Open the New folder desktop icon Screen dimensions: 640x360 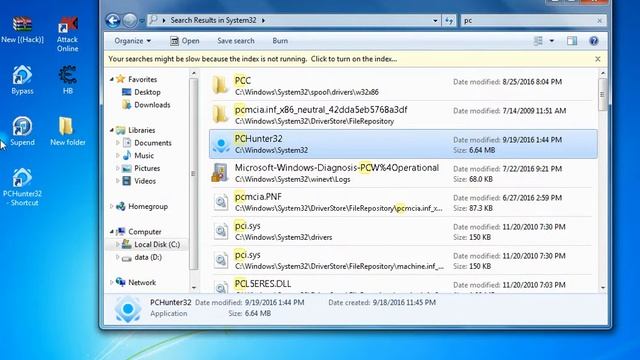(68, 131)
